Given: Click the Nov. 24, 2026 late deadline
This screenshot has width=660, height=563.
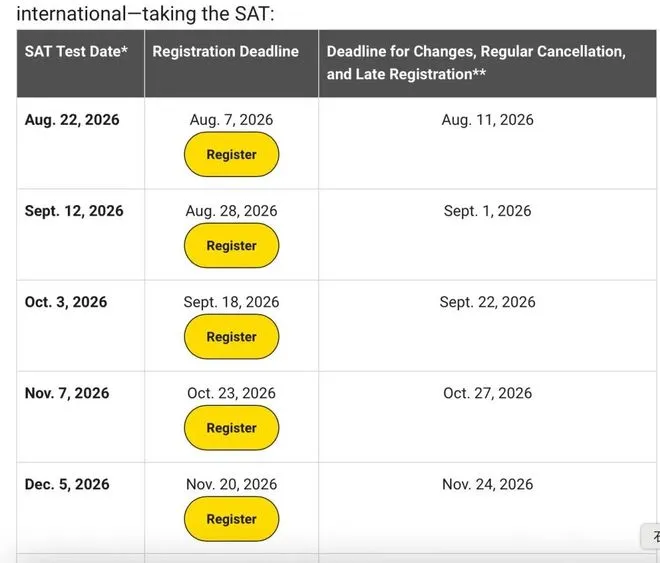Looking at the screenshot, I should coord(487,484).
